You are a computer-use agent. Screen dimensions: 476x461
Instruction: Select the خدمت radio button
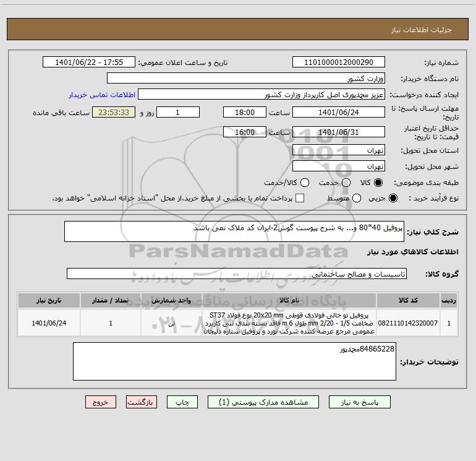pyautogui.click(x=346, y=183)
